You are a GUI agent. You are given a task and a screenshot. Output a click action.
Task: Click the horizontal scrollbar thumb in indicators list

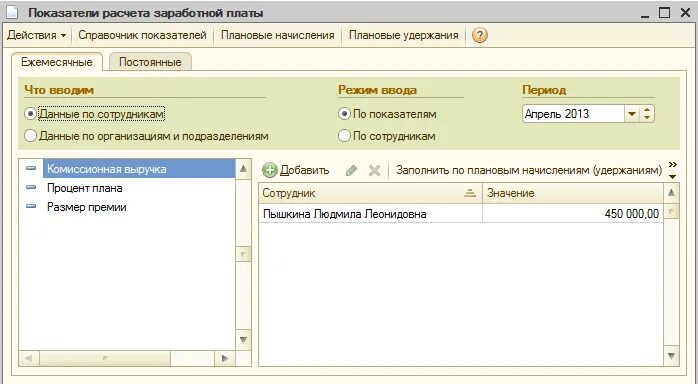tap(105, 358)
